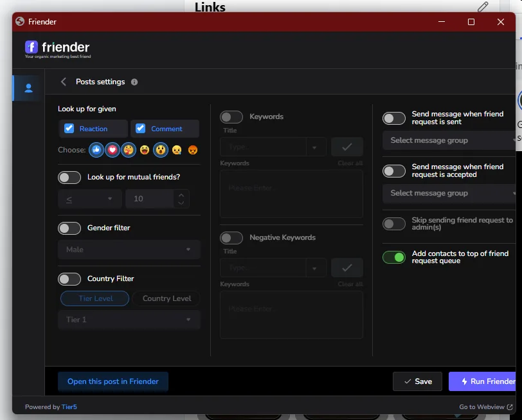
Task: Select the Haha laughing reaction emoji
Action: point(145,150)
